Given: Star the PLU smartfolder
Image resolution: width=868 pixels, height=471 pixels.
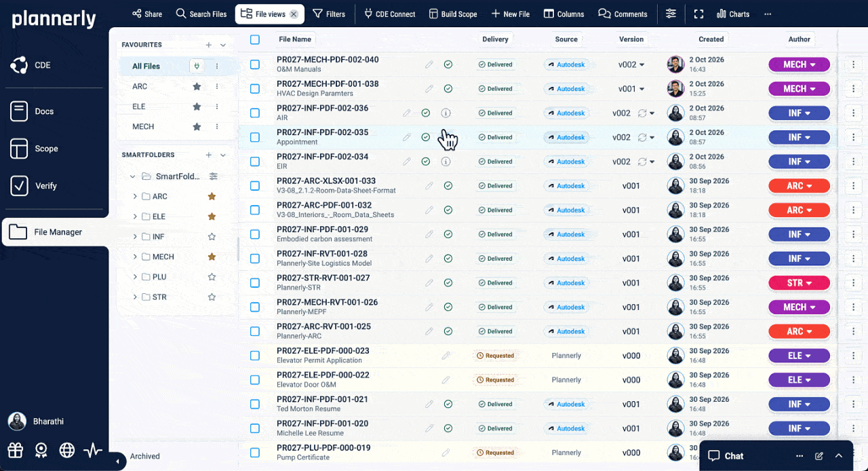Looking at the screenshot, I should [212, 277].
